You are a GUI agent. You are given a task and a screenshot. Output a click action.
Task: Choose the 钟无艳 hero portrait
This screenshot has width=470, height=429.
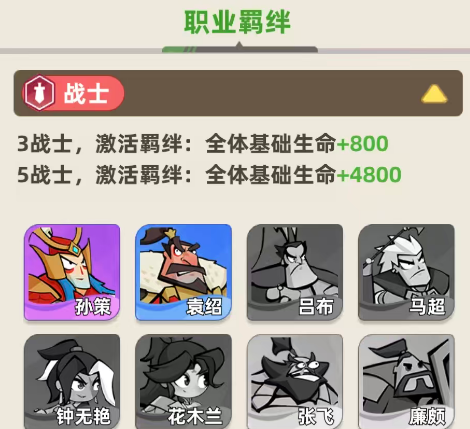click(x=72, y=381)
